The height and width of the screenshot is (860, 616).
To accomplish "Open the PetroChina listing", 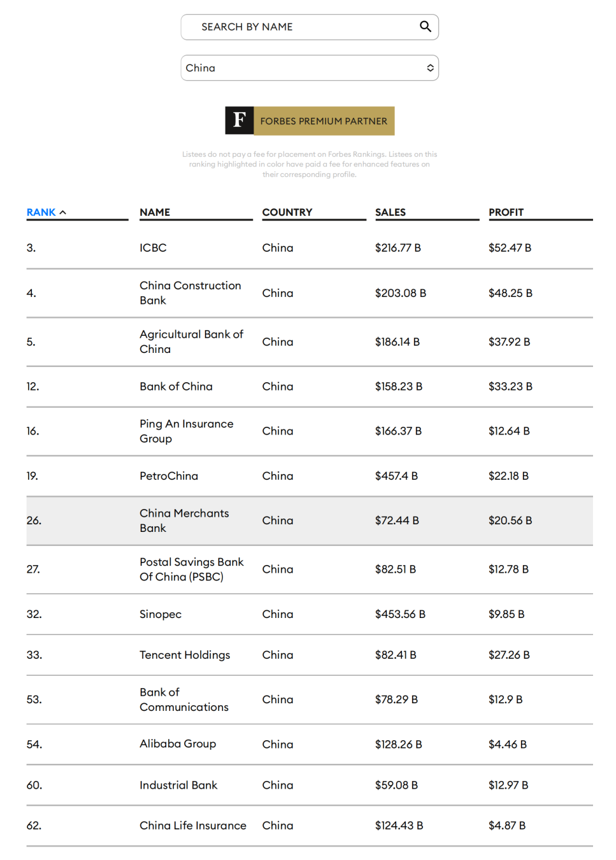I will coord(169,476).
